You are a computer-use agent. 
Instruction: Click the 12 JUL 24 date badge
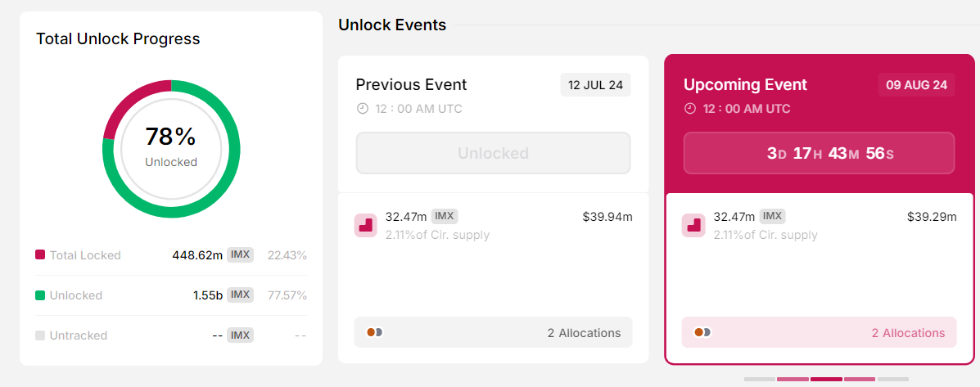point(595,85)
